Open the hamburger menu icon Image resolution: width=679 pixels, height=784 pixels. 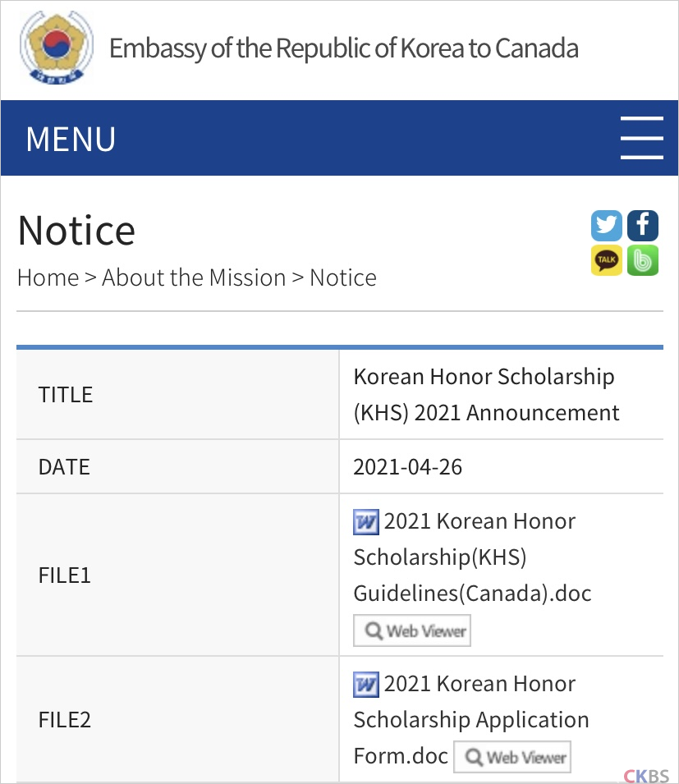point(641,138)
